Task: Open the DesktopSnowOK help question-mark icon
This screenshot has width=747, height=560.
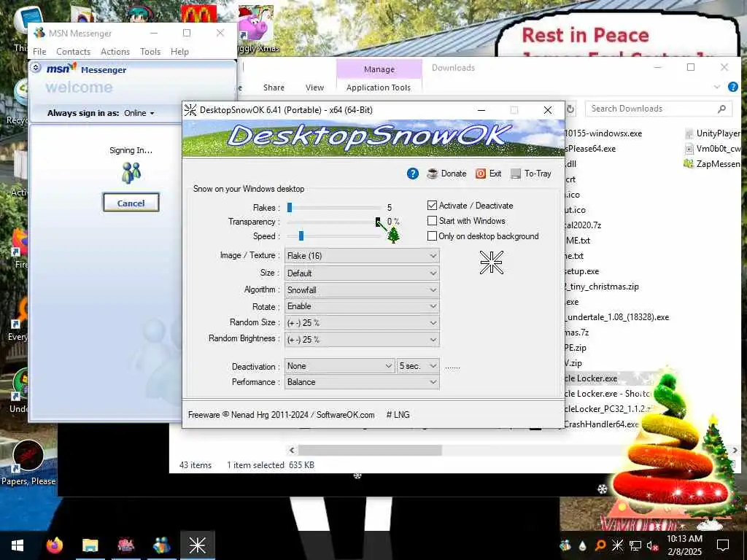Action: (x=413, y=174)
